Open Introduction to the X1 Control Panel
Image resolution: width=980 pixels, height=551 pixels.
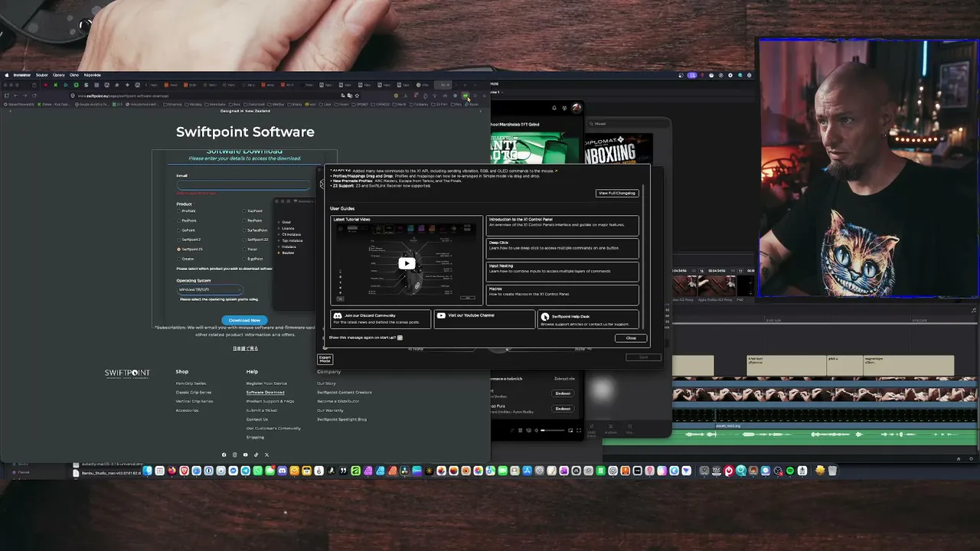click(563, 225)
